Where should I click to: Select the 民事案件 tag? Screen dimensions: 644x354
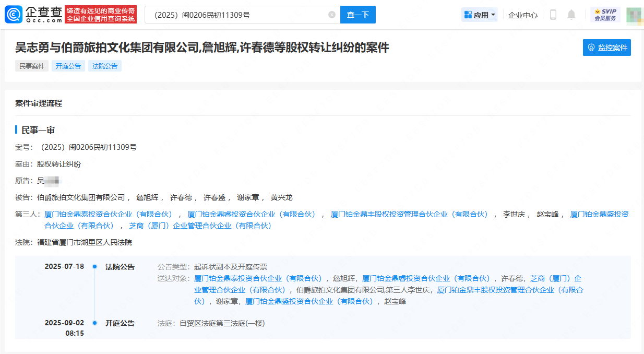[x=32, y=66]
